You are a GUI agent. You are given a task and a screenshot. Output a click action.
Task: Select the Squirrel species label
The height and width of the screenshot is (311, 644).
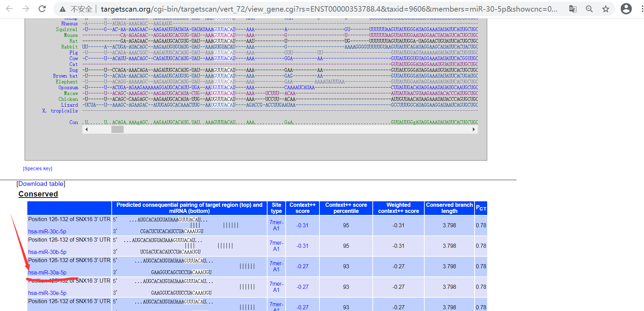67,29
